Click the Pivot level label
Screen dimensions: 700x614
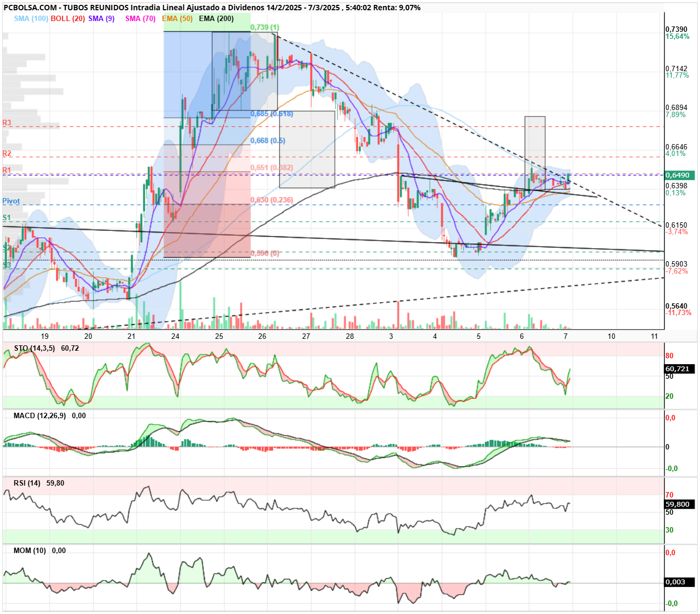click(11, 201)
